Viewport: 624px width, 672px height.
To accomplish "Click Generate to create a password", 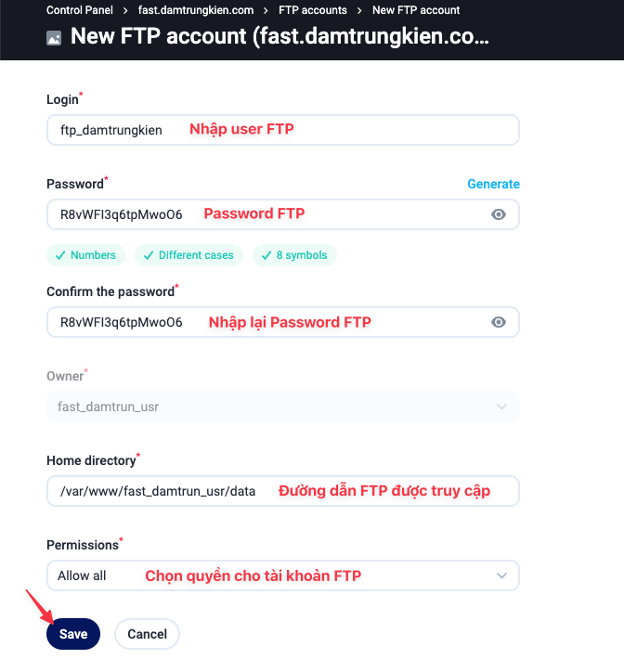I will [493, 184].
